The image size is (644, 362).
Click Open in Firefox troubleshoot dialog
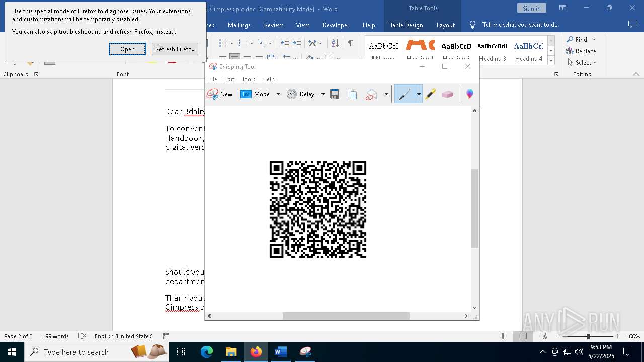click(x=127, y=49)
